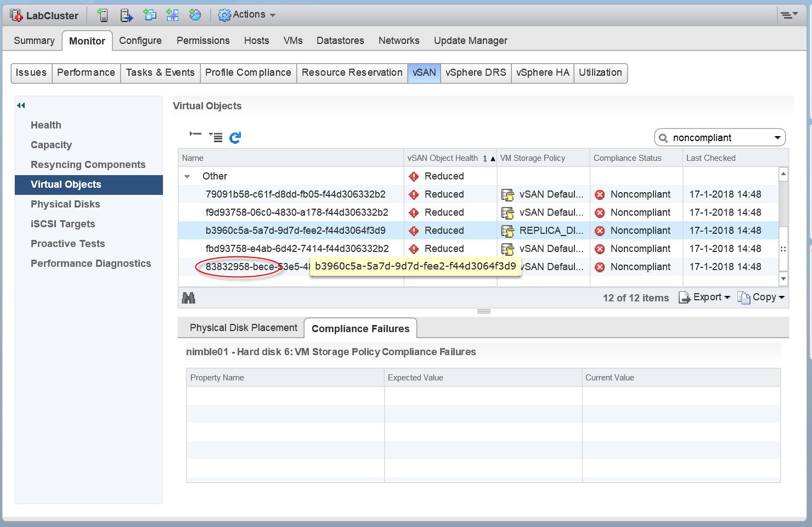
Task: Collapse the Other group in the table
Action: [x=188, y=177]
